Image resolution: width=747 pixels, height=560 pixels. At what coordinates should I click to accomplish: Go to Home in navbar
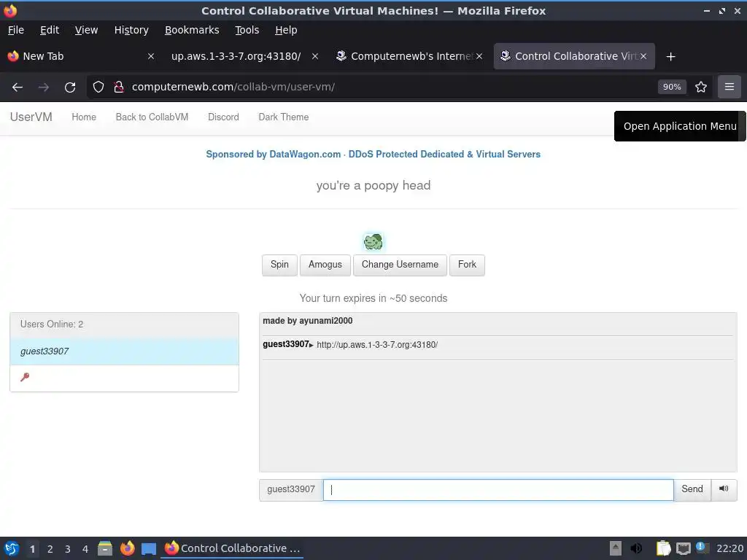coord(84,117)
